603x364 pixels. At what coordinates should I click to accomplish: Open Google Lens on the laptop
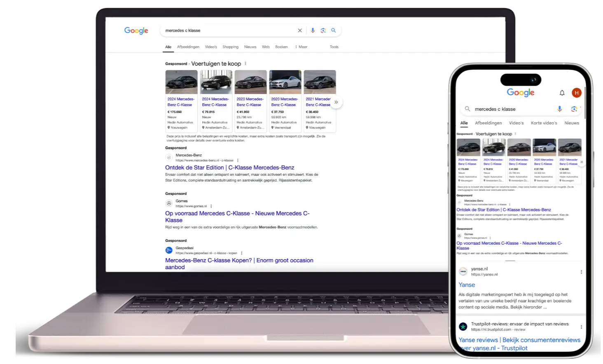tap(323, 30)
